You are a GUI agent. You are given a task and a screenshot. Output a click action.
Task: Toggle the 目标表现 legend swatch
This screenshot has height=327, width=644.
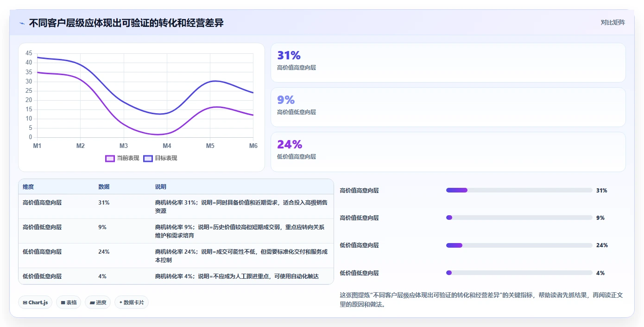coord(148,158)
